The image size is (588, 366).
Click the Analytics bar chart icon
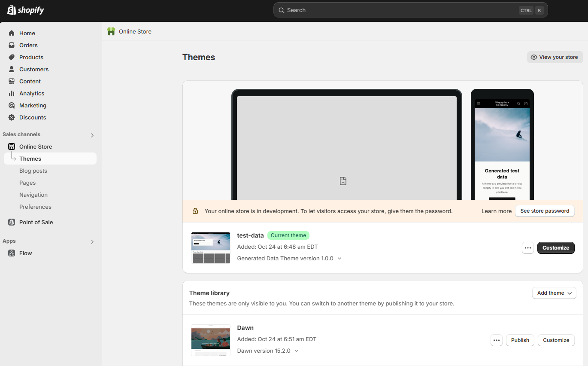pos(12,93)
